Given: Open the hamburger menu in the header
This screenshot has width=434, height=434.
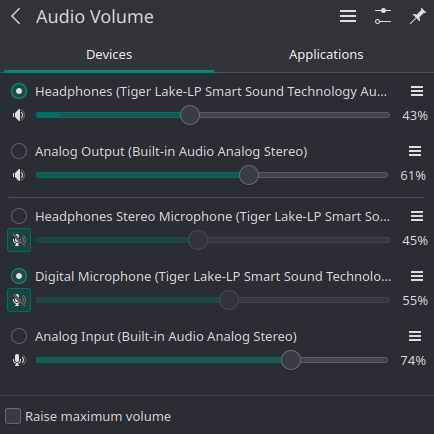Looking at the screenshot, I should coord(348,16).
